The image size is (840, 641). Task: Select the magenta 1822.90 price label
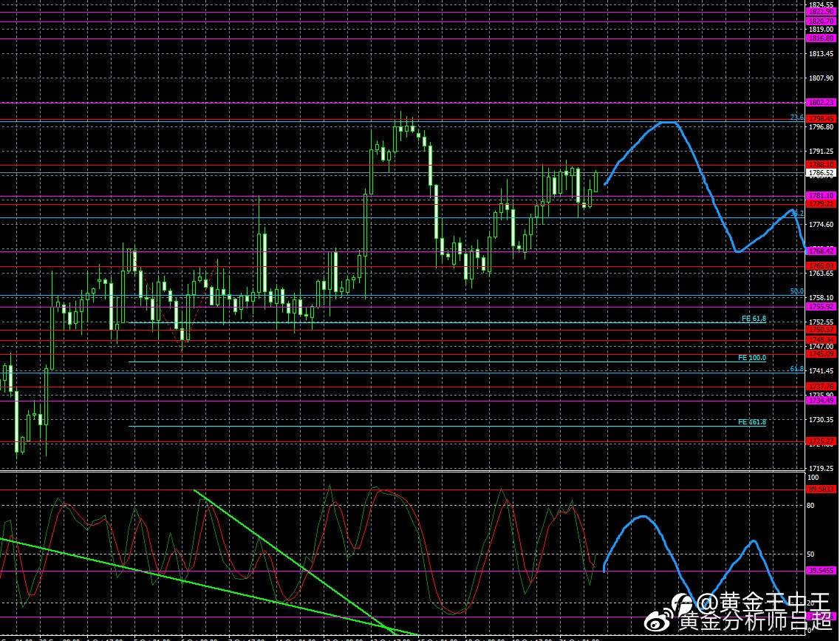(x=821, y=12)
